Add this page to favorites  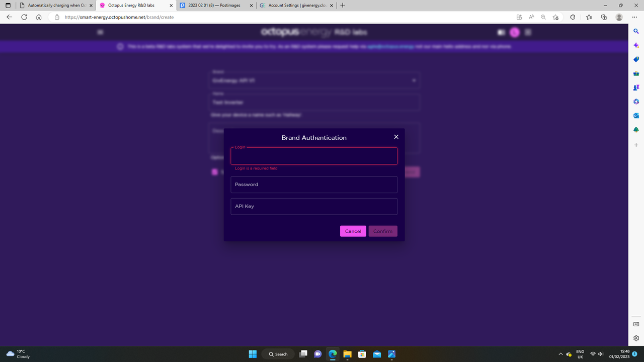(555, 17)
